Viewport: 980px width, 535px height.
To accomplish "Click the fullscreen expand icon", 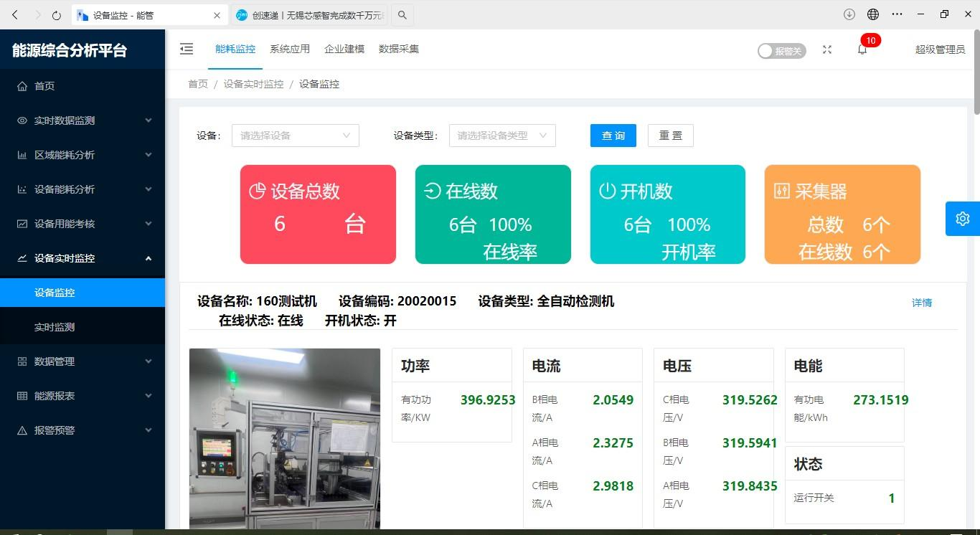I will point(827,49).
